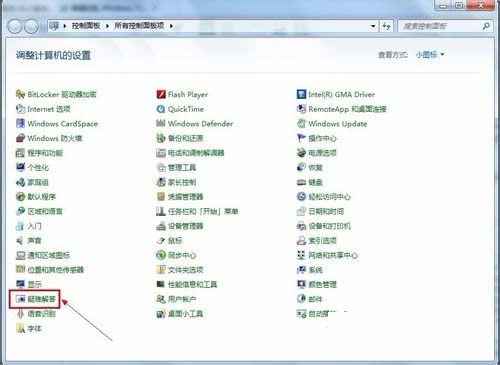
Task: Open the Intel(R) GMA Driver icon
Action: [x=301, y=94]
